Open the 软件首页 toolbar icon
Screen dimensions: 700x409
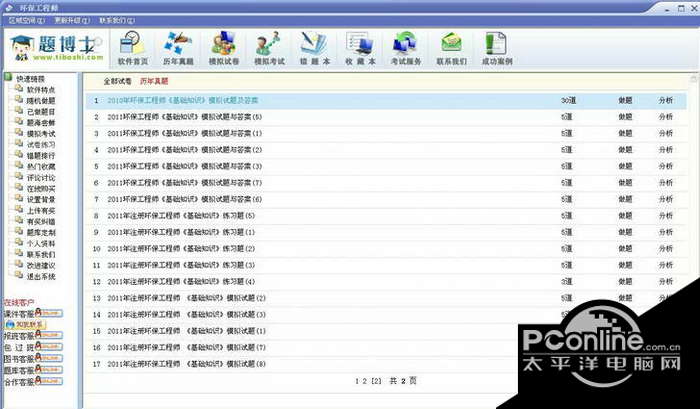pyautogui.click(x=133, y=48)
